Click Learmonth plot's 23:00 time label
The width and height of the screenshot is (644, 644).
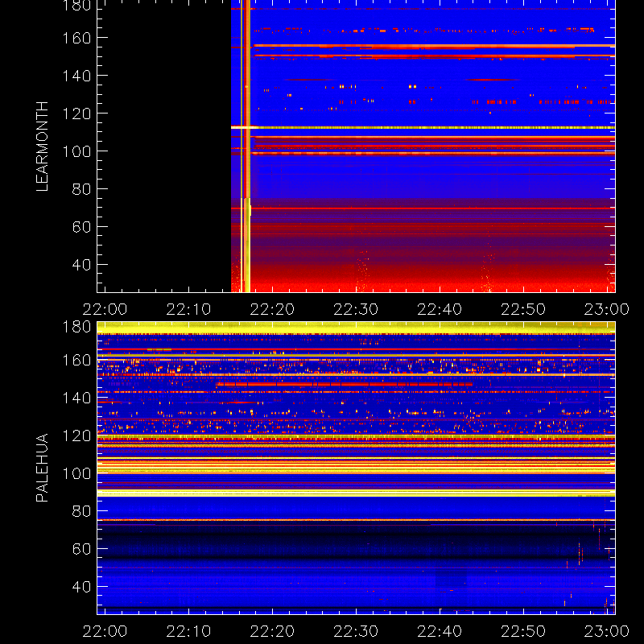pyautogui.click(x=607, y=309)
